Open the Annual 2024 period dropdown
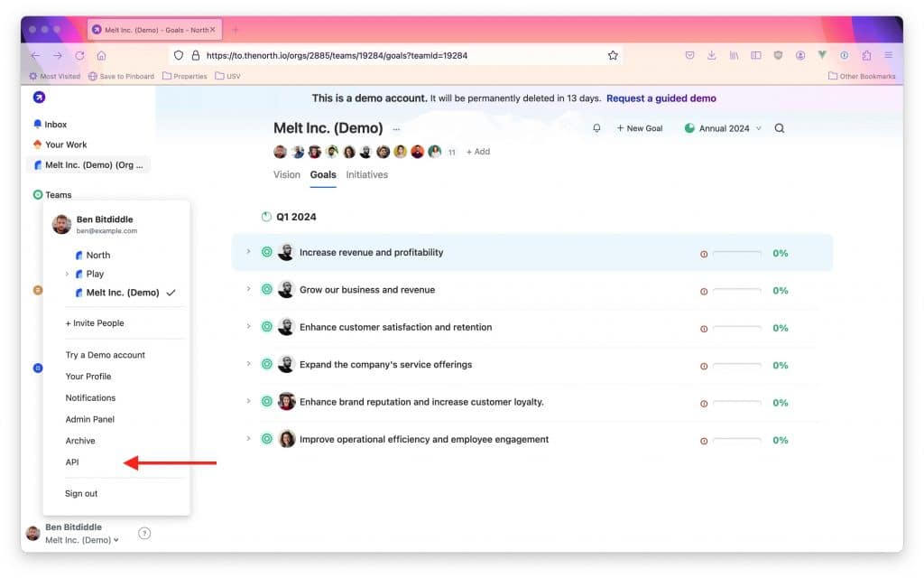The height and width of the screenshot is (578, 924). [723, 128]
